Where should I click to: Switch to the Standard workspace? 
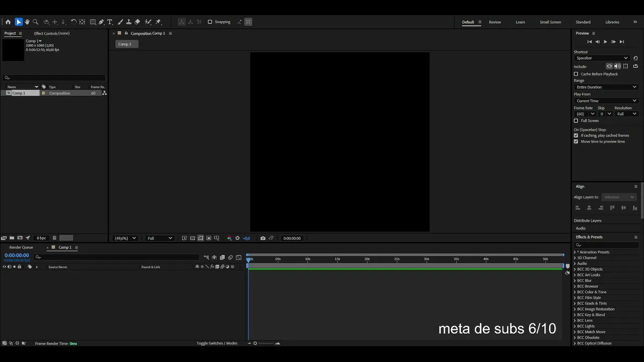[583, 22]
